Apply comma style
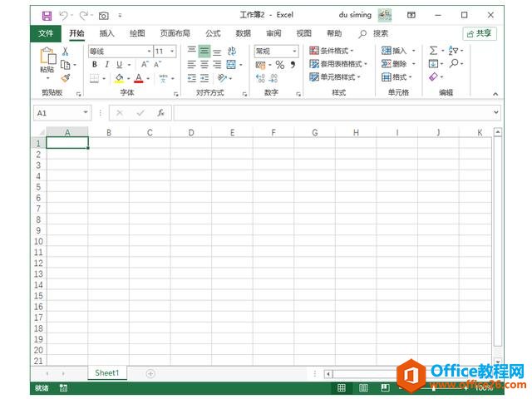 pyautogui.click(x=293, y=65)
